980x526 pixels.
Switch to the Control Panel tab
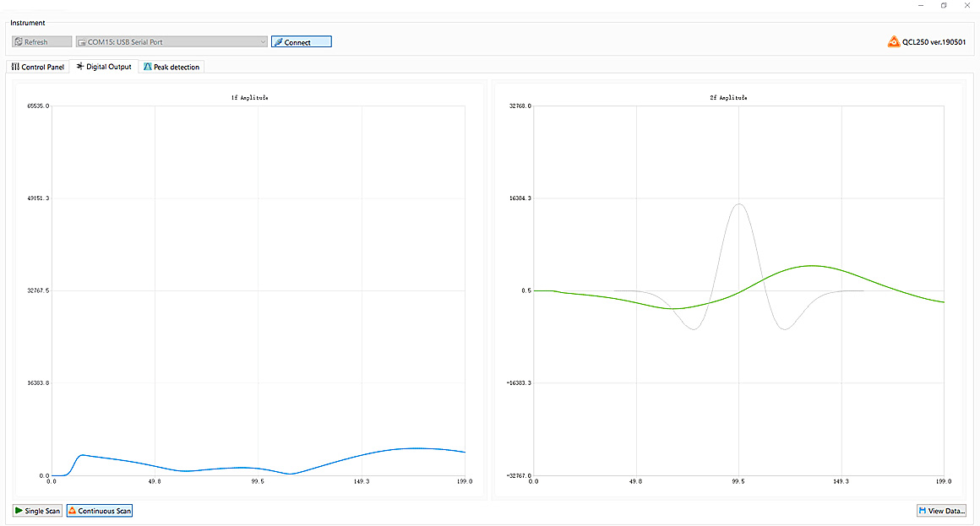coord(38,67)
